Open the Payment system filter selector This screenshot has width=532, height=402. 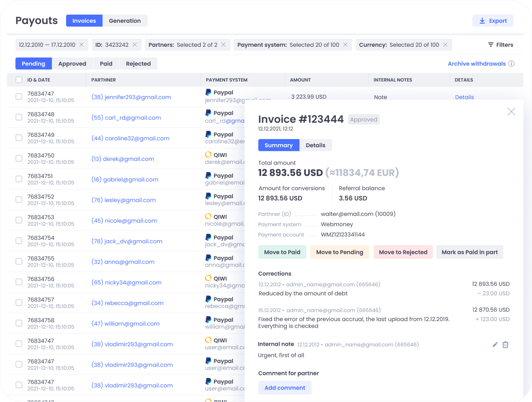coord(288,45)
